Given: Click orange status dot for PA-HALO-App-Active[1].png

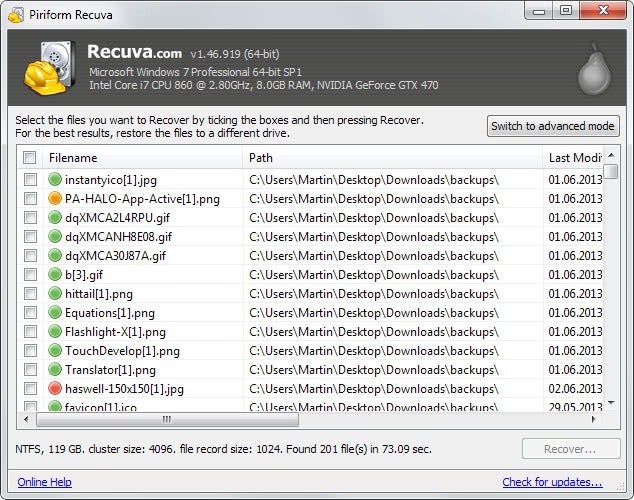Looking at the screenshot, I should tap(55, 198).
